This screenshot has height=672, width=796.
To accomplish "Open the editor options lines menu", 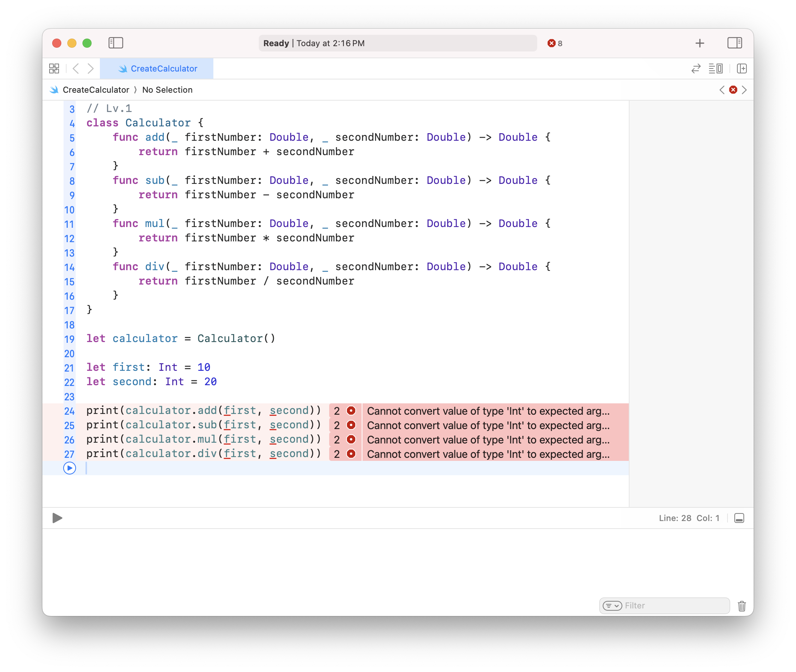I will pos(715,68).
